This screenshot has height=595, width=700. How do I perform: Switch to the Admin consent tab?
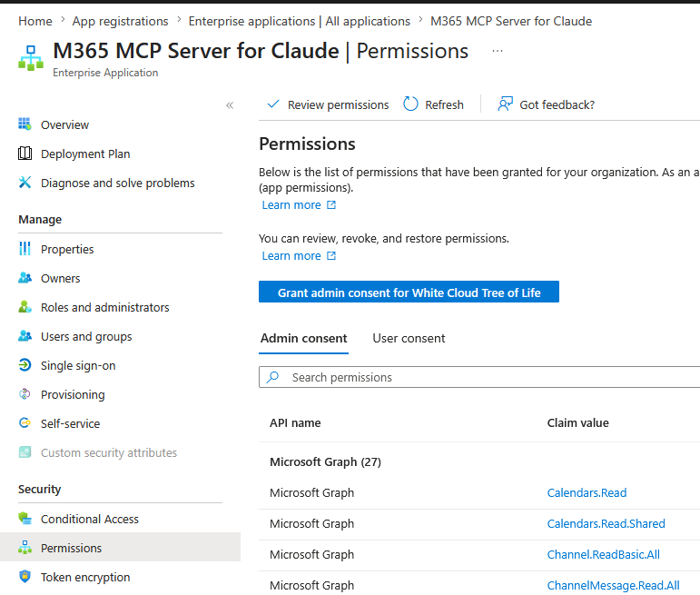pyautogui.click(x=303, y=338)
